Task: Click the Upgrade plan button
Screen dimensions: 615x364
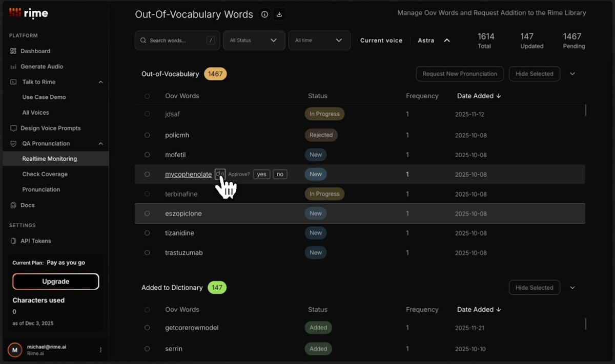Action: [x=56, y=282]
